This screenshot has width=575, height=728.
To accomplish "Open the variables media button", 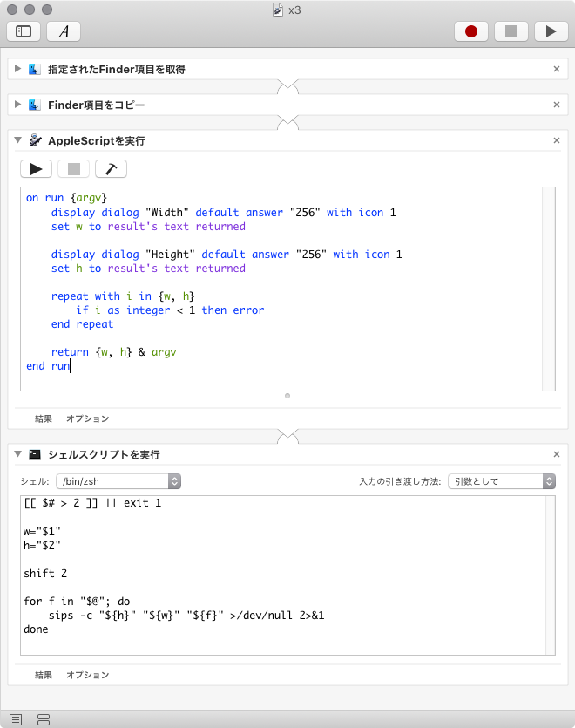I will coord(64,31).
